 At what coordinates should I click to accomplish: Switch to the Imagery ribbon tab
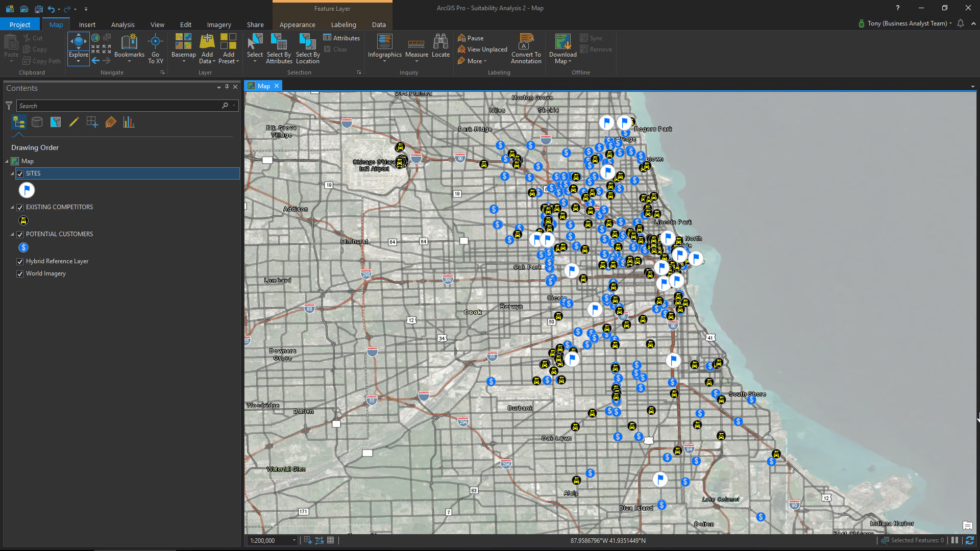point(219,24)
